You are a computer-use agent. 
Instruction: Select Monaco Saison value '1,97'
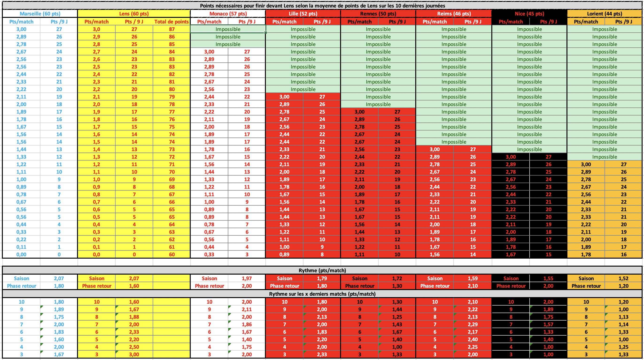[x=247, y=278]
